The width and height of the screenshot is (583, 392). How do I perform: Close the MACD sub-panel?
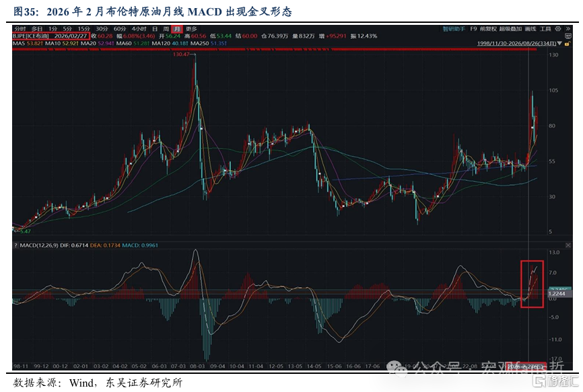coord(568,245)
